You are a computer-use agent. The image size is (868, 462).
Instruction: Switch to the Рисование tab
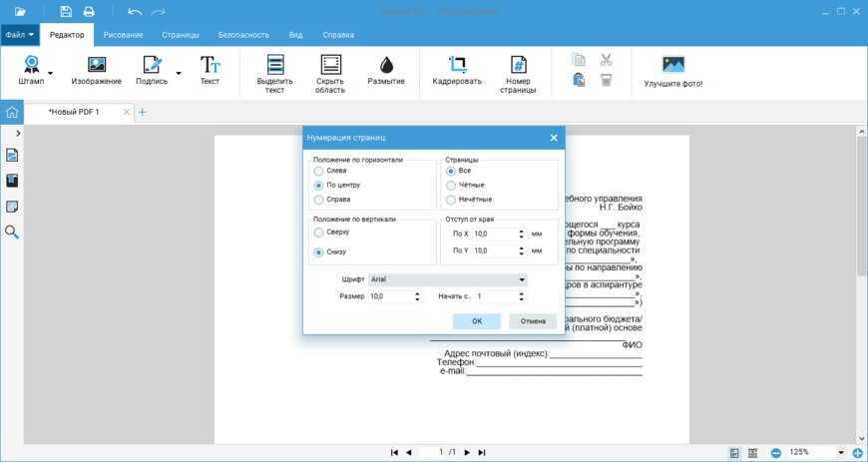tap(123, 34)
